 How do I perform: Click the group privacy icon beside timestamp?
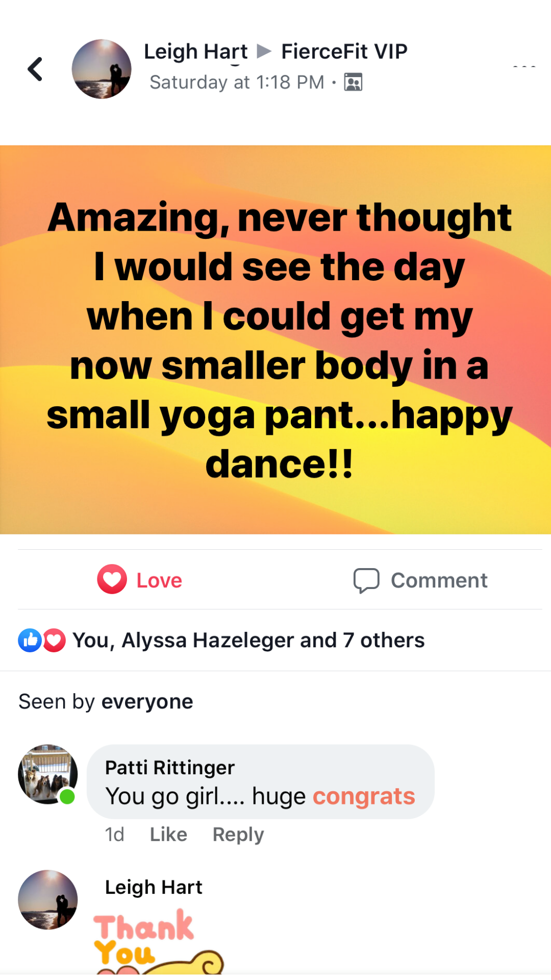(353, 82)
